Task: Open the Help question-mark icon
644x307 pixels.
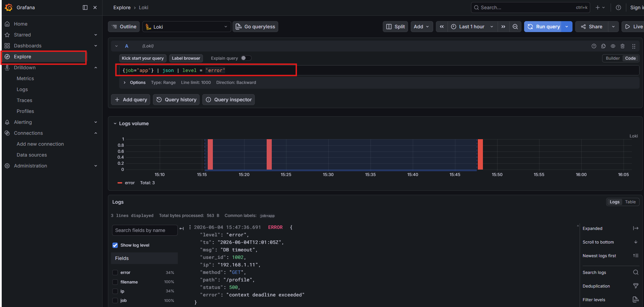Action: 618,8
